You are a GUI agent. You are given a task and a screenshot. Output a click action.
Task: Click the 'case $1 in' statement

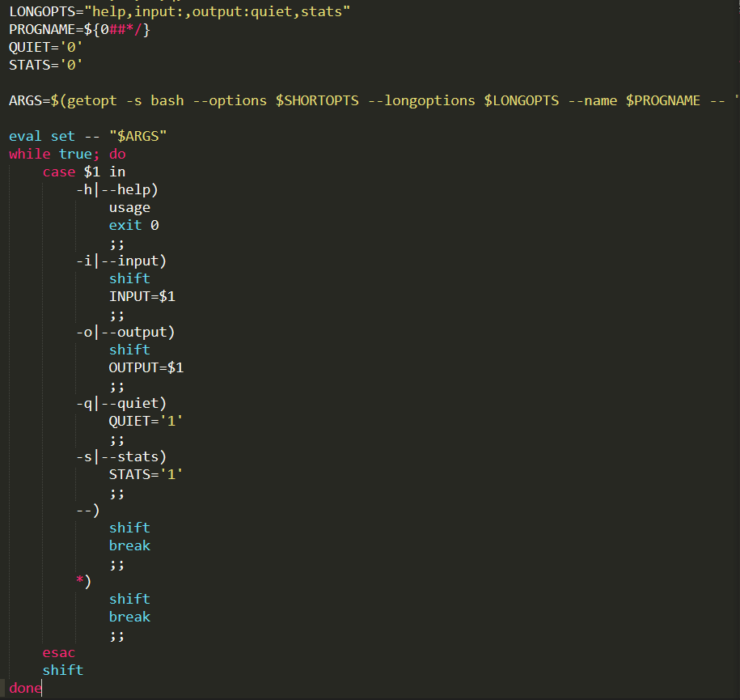click(83, 172)
